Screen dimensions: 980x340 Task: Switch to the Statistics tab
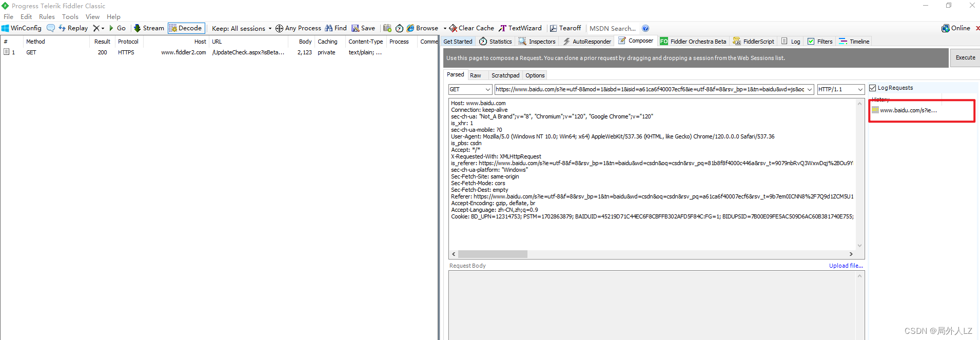point(496,42)
